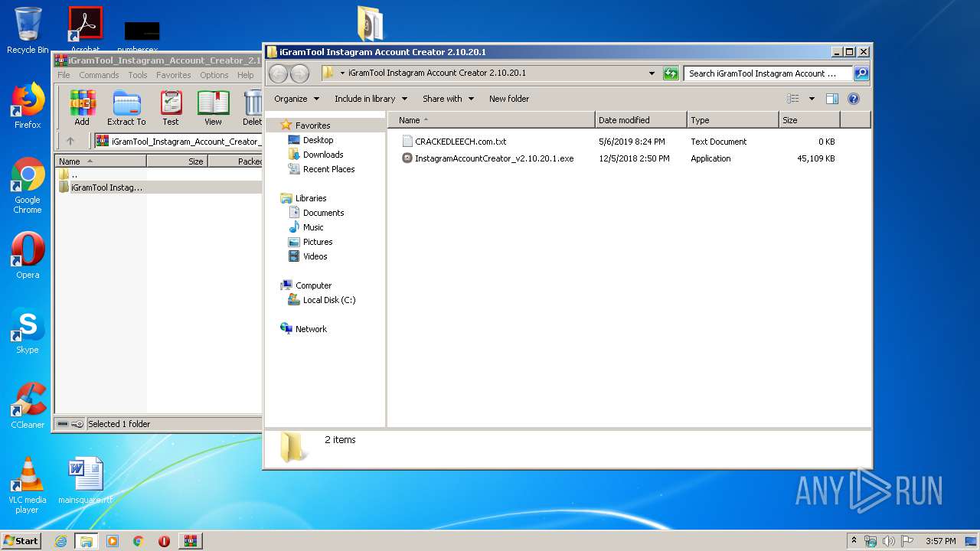The width and height of the screenshot is (980, 551).
Task: Click the Test icon in WinRAR
Action: (171, 107)
